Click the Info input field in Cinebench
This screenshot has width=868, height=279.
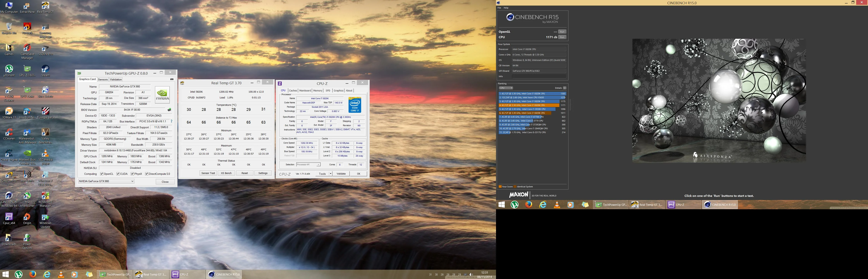click(539, 77)
